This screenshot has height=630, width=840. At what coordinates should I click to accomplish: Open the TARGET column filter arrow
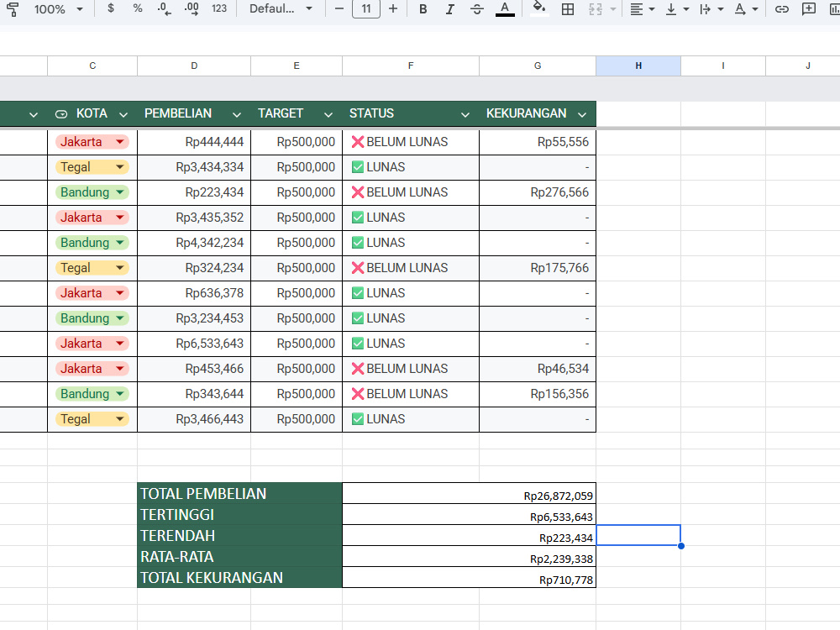[328, 114]
